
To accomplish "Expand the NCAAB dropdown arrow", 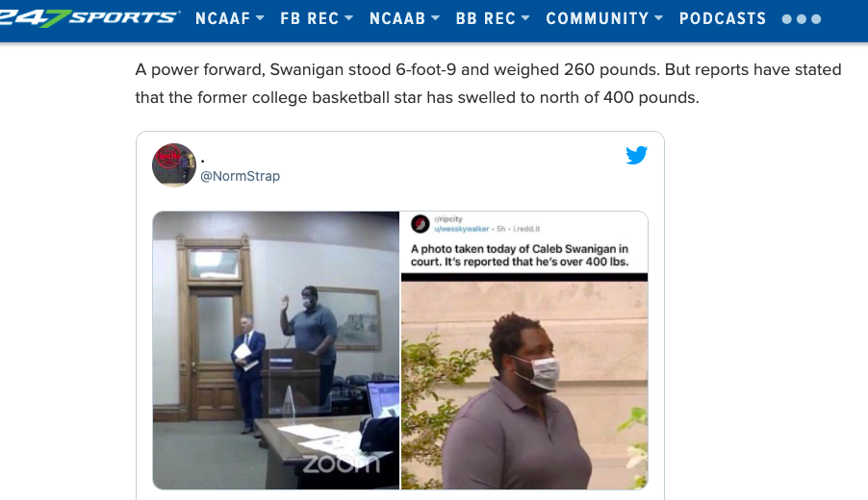I will tap(436, 18).
